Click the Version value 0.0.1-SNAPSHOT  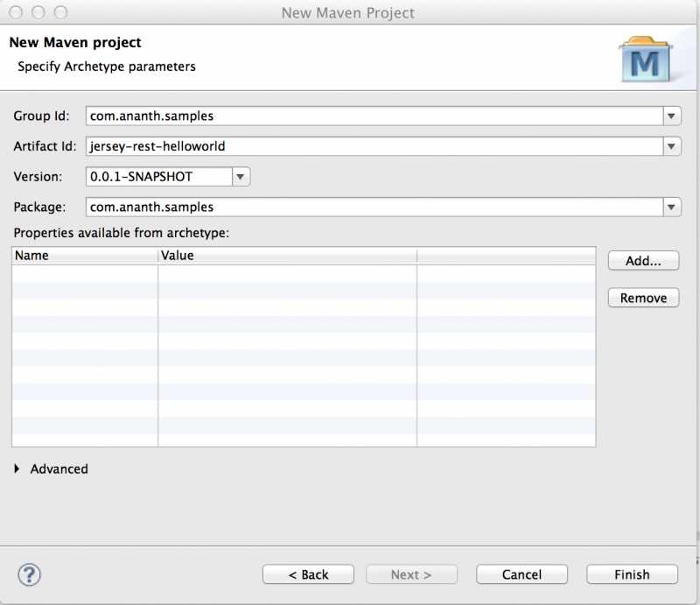149,176
